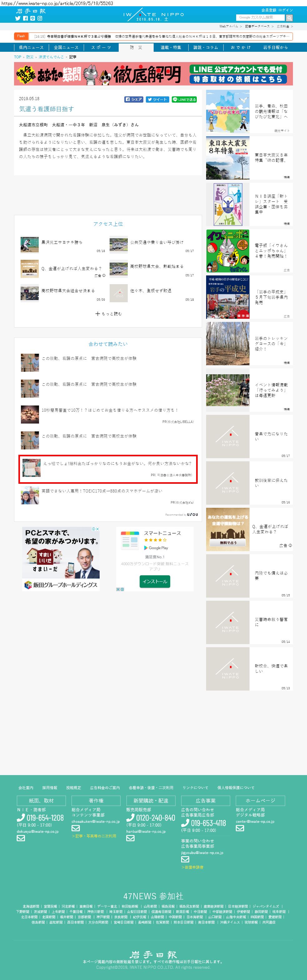Close the すまいーだ ad with X icon
The height and width of the screenshot is (980, 307).
tap(97, 529)
